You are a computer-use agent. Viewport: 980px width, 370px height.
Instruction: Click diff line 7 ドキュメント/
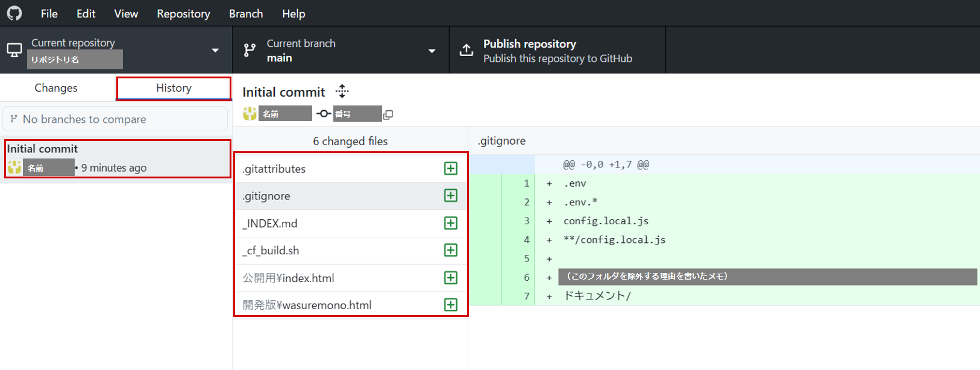click(724, 296)
